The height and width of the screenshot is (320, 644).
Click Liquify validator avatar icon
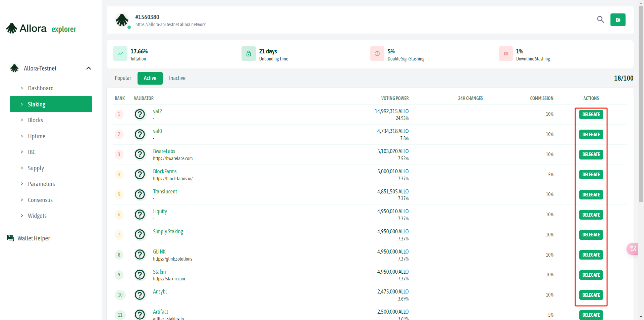pyautogui.click(x=140, y=215)
